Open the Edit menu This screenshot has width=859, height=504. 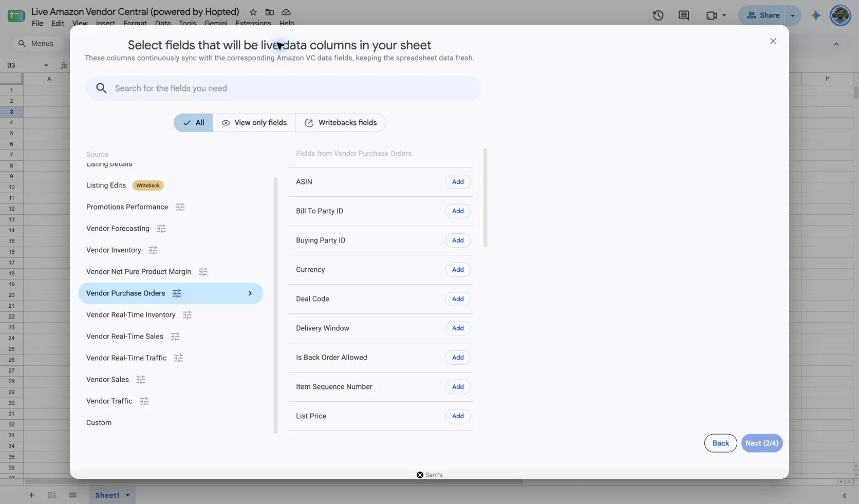tap(58, 23)
